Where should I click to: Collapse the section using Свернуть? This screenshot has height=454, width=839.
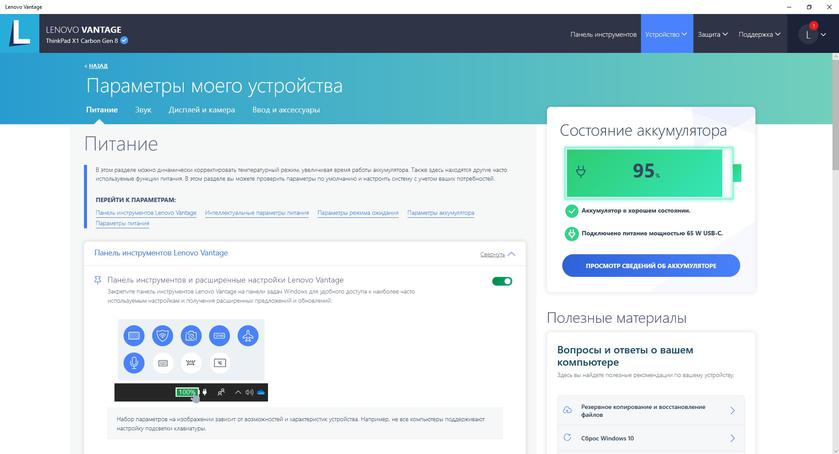(498, 254)
